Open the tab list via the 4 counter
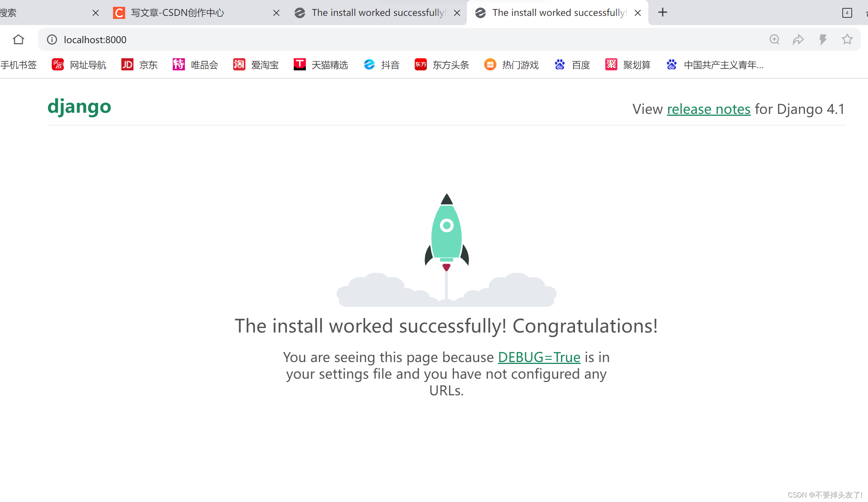The height and width of the screenshot is (502, 868). [847, 12]
